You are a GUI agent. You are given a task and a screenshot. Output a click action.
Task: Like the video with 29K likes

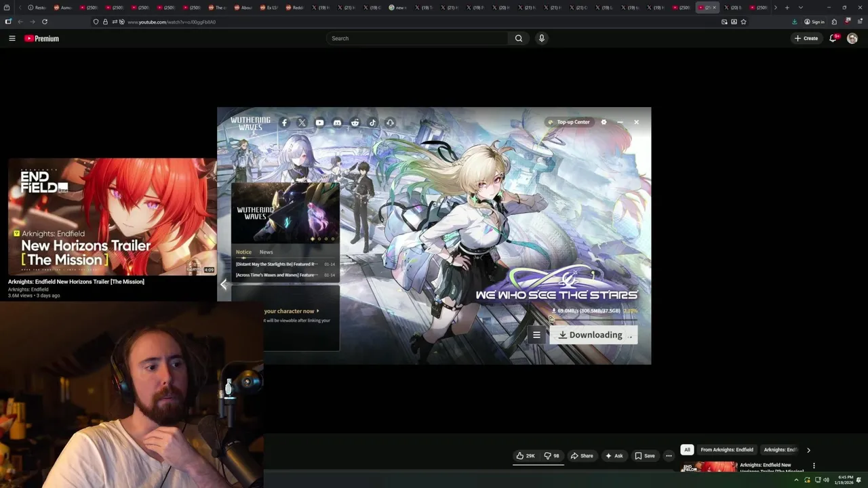[526, 456]
